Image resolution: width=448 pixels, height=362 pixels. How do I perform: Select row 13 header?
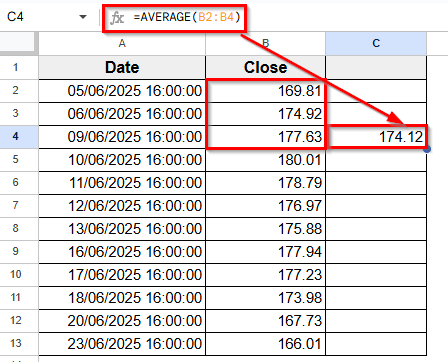pyautogui.click(x=19, y=344)
